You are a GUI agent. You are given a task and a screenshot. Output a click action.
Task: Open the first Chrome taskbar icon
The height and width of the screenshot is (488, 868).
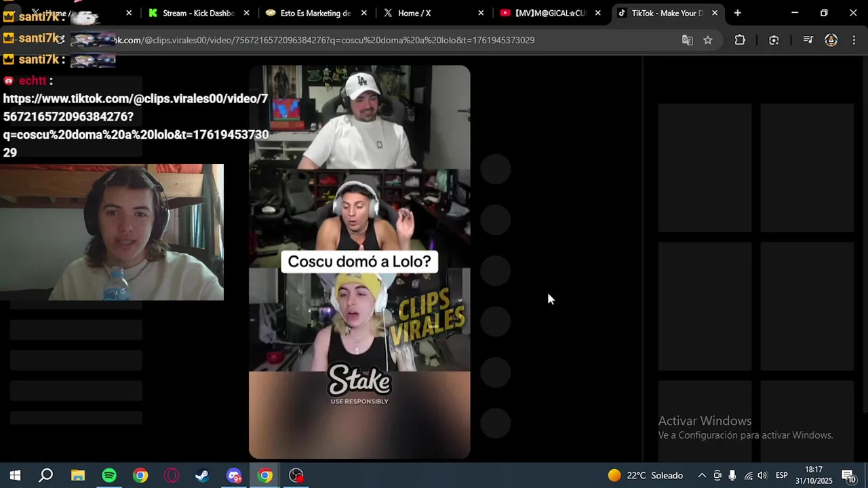140,475
